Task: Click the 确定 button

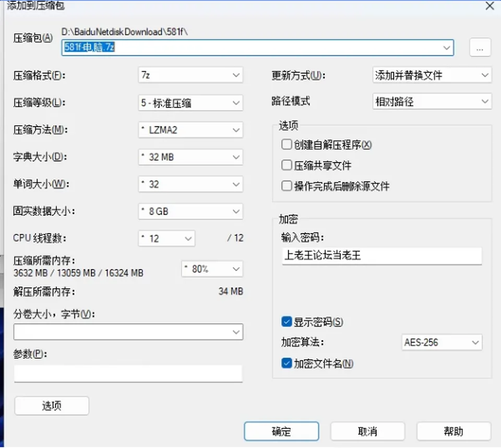Action: click(281, 431)
